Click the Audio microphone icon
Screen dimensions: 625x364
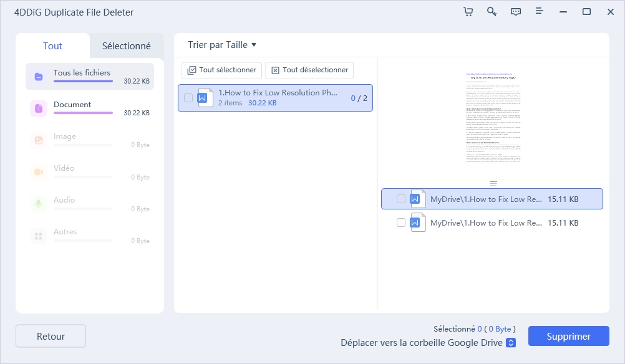(39, 204)
